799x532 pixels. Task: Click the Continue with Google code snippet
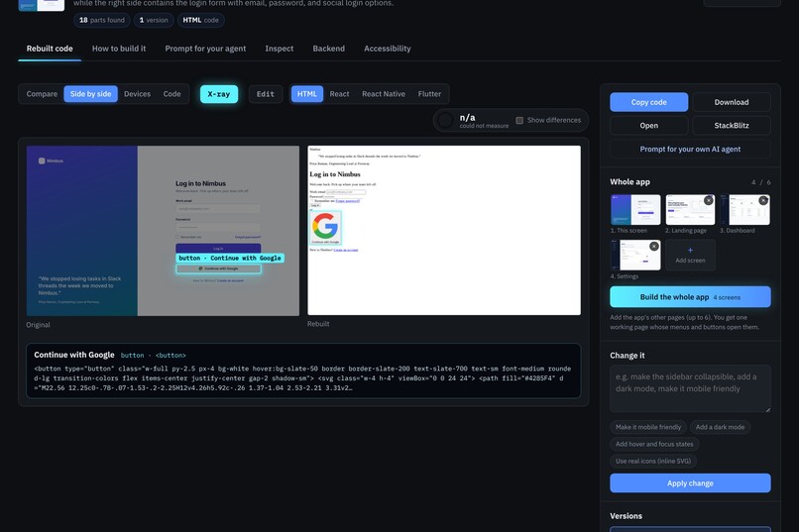[303, 378]
